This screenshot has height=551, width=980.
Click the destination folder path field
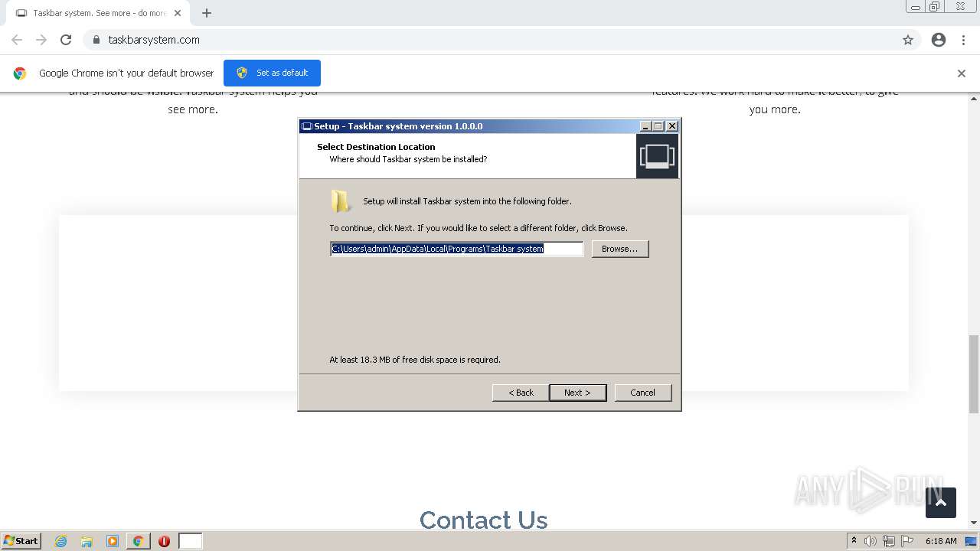(x=456, y=249)
